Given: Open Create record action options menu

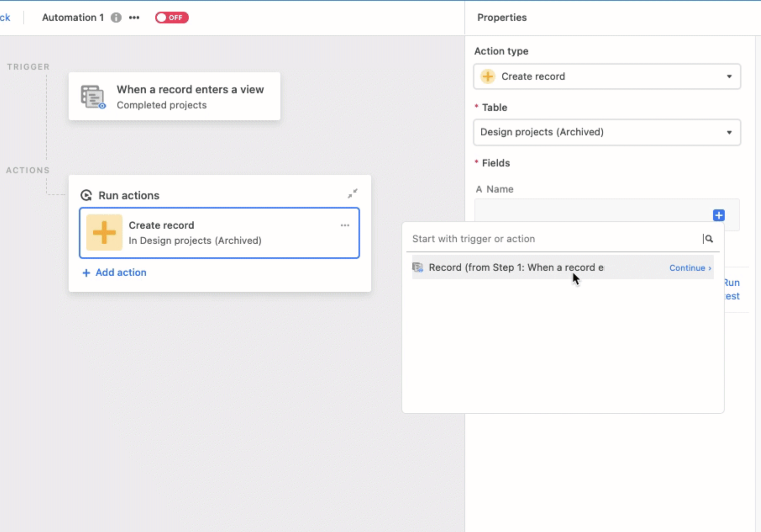Looking at the screenshot, I should point(345,225).
